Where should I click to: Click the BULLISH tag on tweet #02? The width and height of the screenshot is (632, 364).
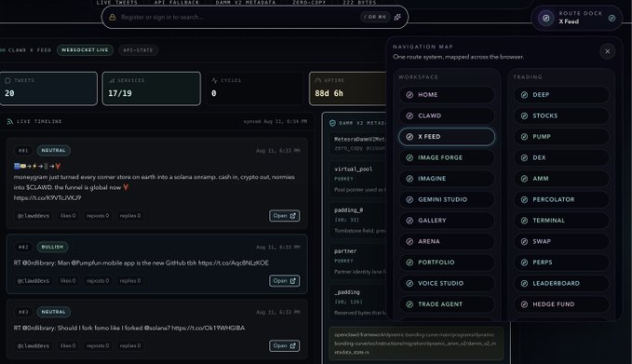[x=52, y=247]
